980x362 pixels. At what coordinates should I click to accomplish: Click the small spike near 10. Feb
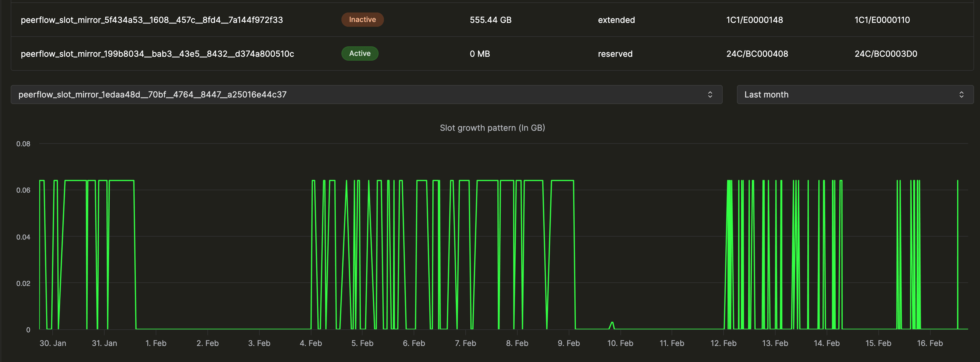pyautogui.click(x=612, y=324)
